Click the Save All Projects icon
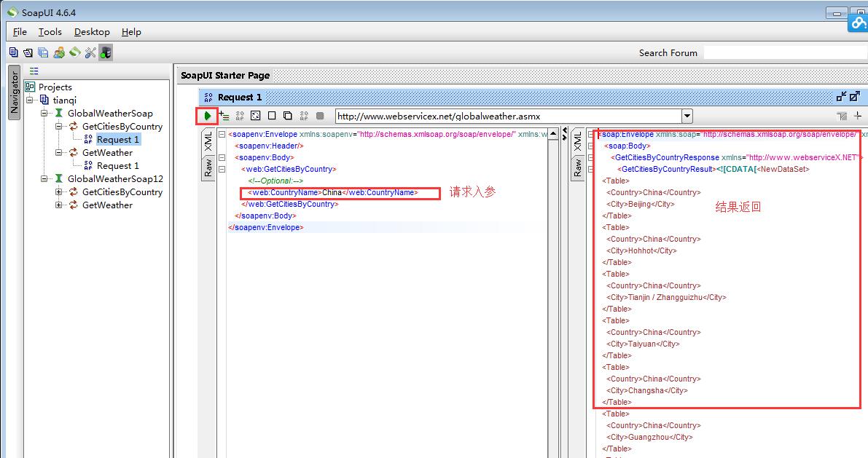The width and height of the screenshot is (868, 458). click(x=43, y=52)
